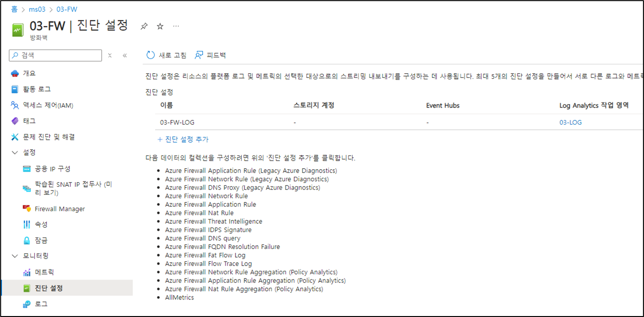
Task: Click Azure Firewall Fat Flow Log entry
Action: pos(205,255)
